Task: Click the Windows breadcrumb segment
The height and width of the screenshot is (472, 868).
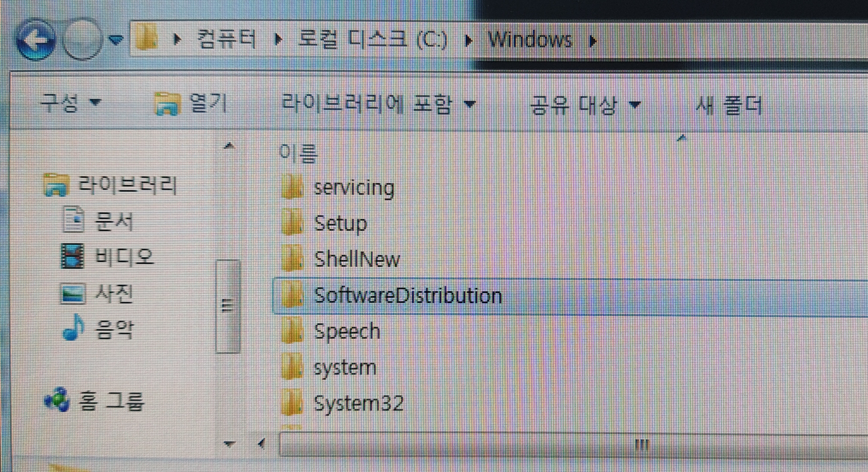Action: [530, 40]
